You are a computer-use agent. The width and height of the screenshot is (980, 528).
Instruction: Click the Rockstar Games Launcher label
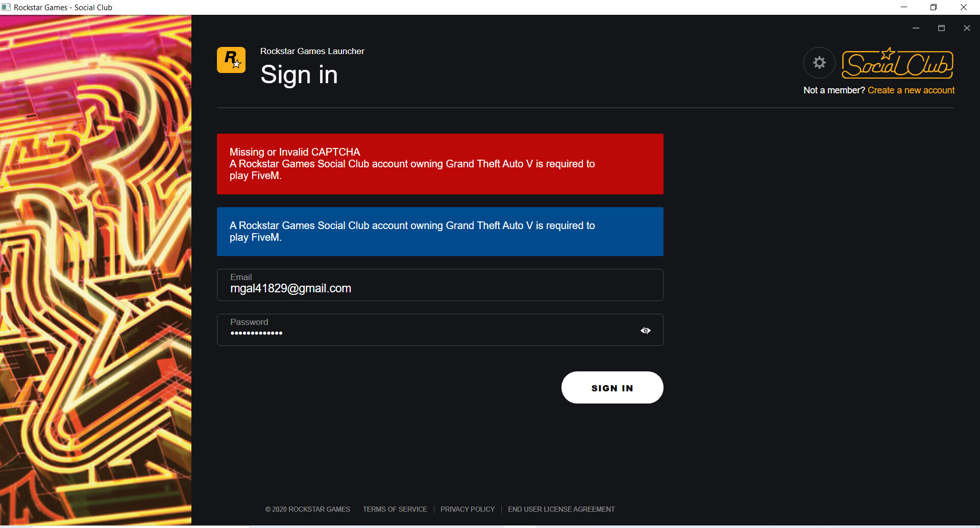[312, 51]
